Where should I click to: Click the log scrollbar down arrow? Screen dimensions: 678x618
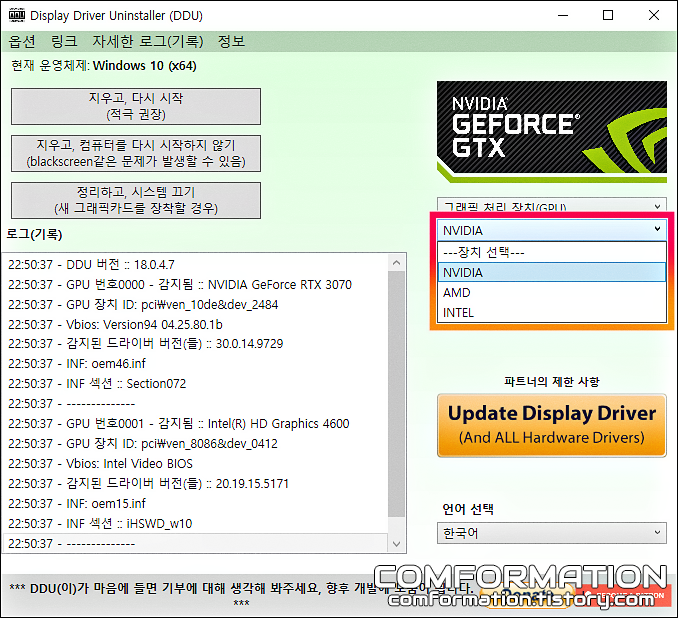tap(397, 544)
